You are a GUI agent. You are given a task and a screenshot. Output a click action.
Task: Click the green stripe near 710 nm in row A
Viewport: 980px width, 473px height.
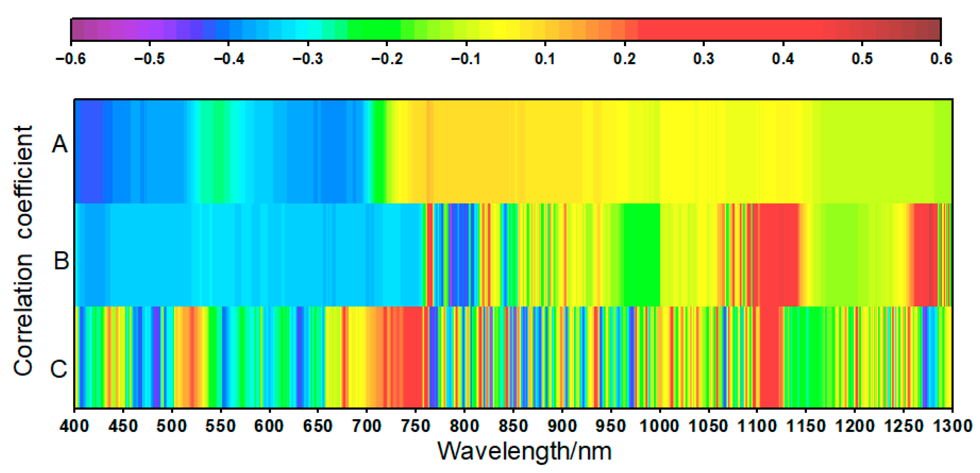click(379, 151)
